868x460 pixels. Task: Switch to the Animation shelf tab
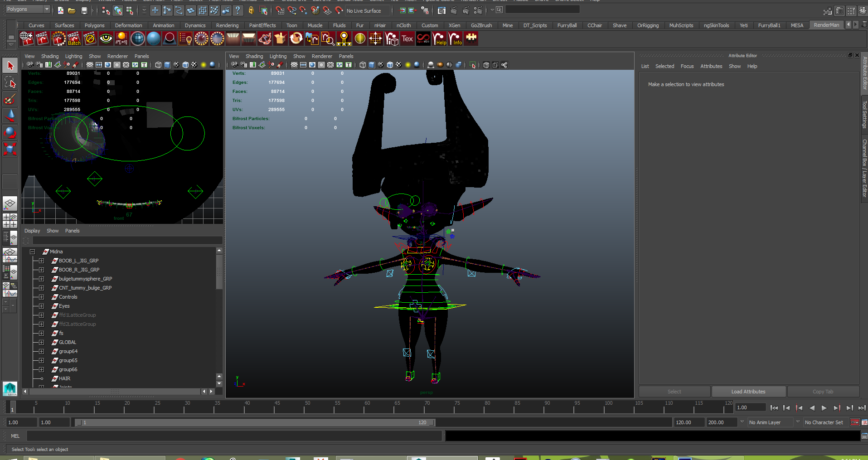[163, 25]
